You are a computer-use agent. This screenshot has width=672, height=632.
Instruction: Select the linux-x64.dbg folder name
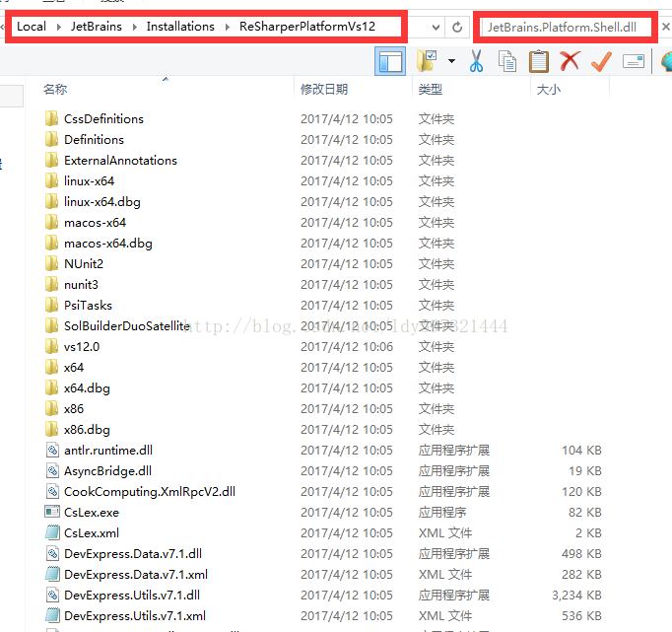click(x=102, y=201)
